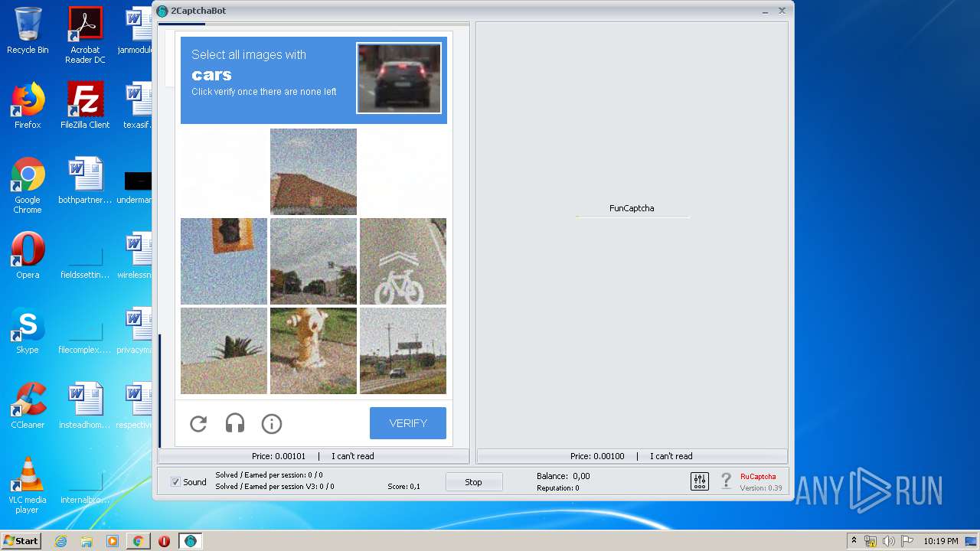The height and width of the screenshot is (551, 980).
Task: Open the settings sliders icon
Action: (700, 481)
